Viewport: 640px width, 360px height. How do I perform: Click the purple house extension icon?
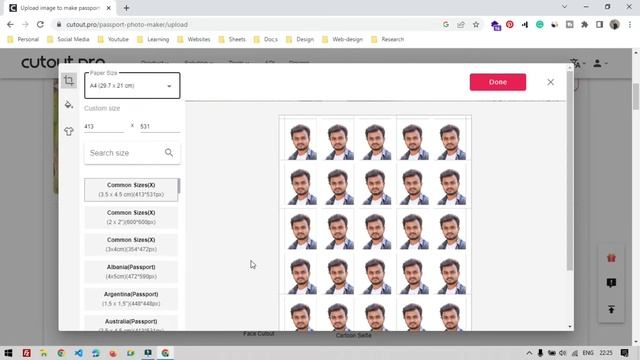tap(495, 25)
